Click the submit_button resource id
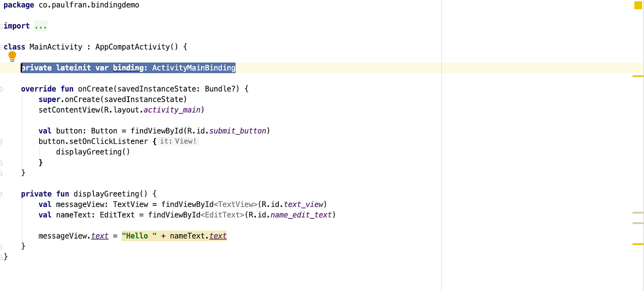 pyautogui.click(x=237, y=131)
